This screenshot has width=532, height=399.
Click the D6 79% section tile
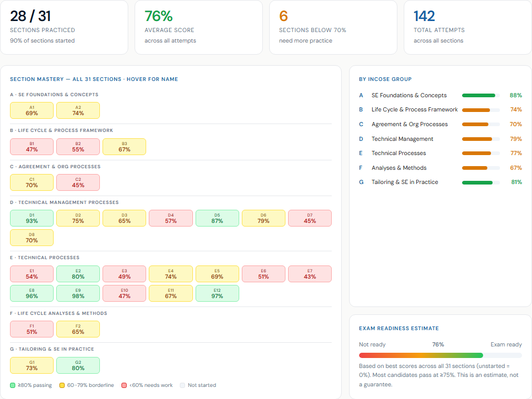263,218
